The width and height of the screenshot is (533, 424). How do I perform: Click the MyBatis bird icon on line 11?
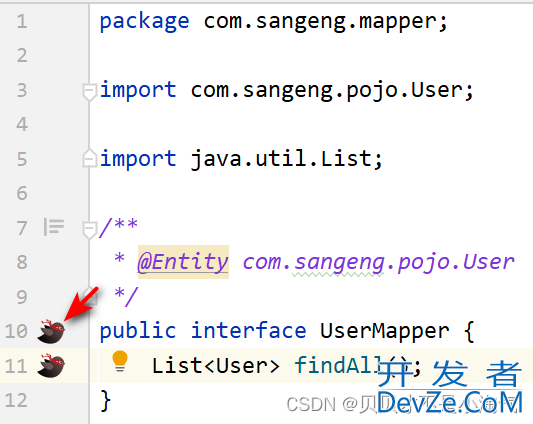(x=51, y=366)
